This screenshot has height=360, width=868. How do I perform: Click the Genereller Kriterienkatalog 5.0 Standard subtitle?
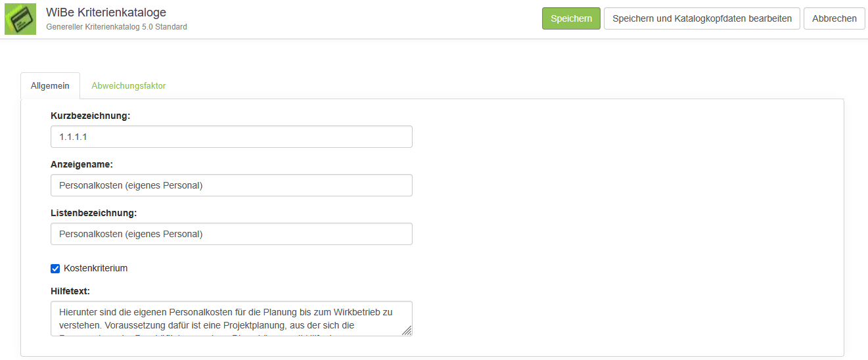pos(116,27)
